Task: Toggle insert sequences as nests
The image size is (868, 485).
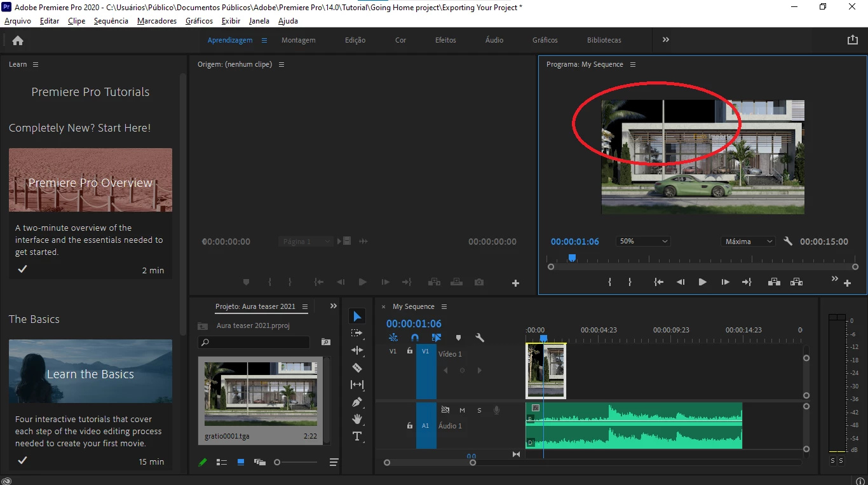Action: pyautogui.click(x=393, y=338)
